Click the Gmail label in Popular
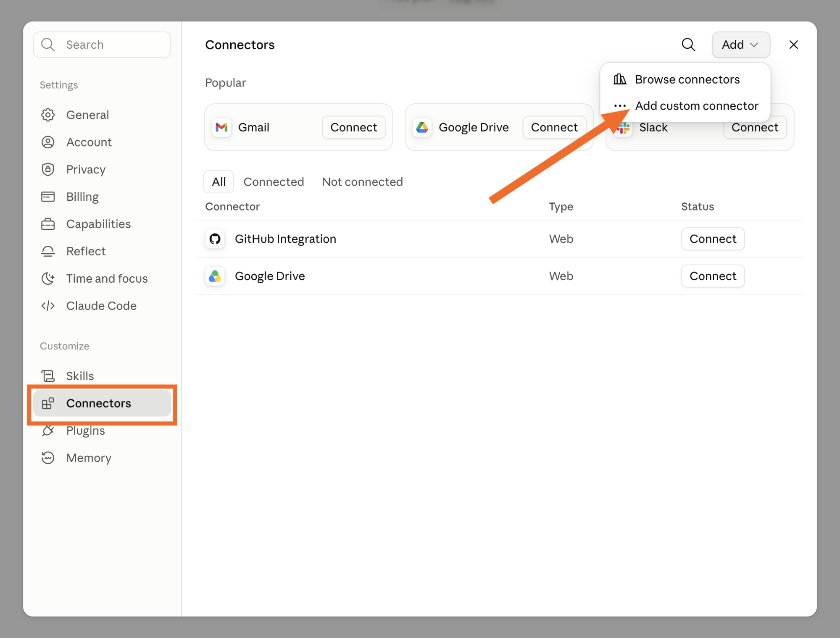The width and height of the screenshot is (840, 638). coord(253,127)
